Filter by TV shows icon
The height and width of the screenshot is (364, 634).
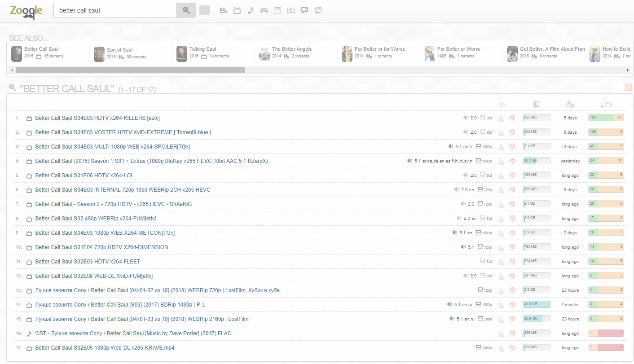click(237, 10)
